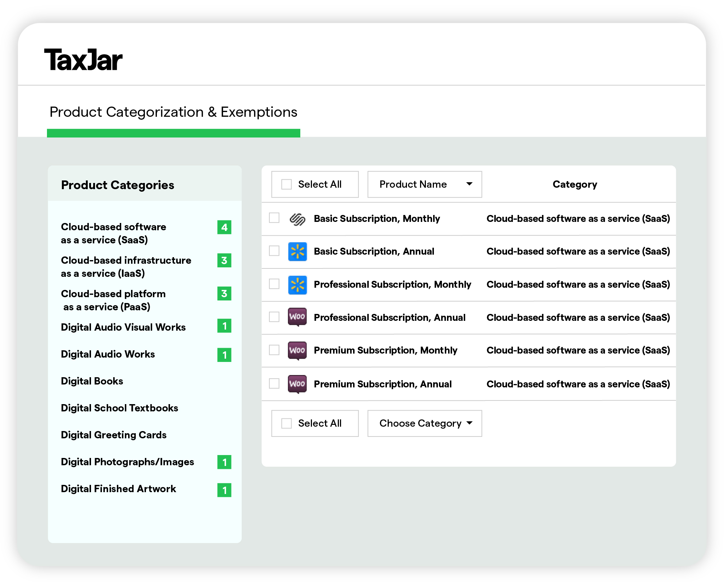Click the WooCommerce icon on Professional Subscription, Annual

pos(297,317)
